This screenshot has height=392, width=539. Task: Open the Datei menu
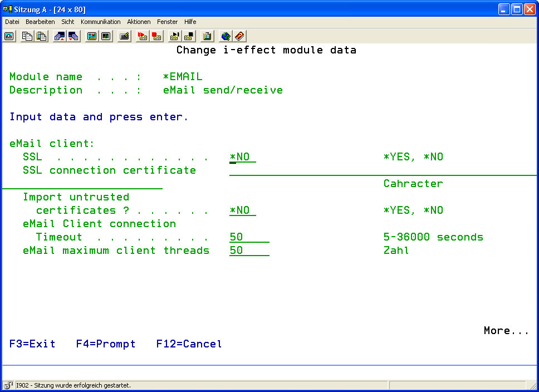12,22
